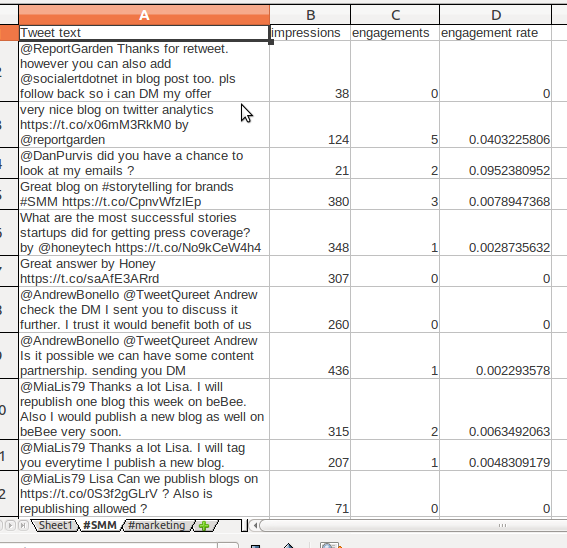The width and height of the screenshot is (567, 548).
Task: Click engagements value 0 in Great answer by Honey row
Action: pyautogui.click(x=395, y=271)
